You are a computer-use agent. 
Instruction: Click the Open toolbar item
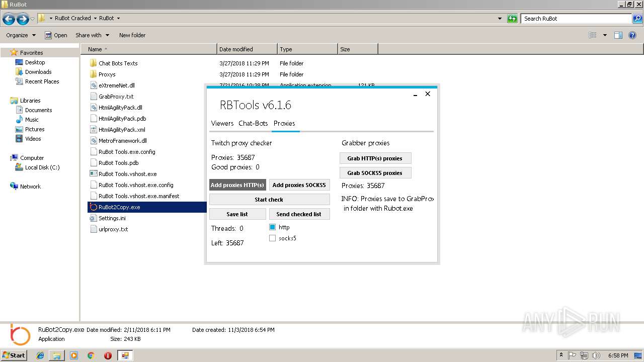[x=56, y=35]
